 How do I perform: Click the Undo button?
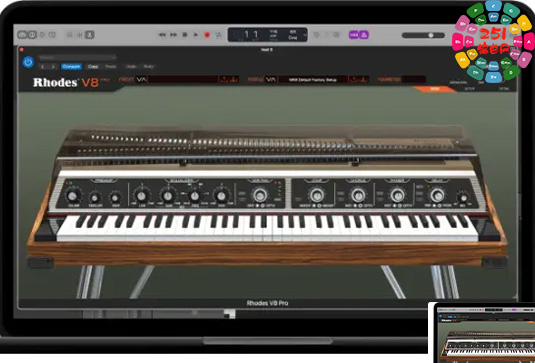(131, 67)
